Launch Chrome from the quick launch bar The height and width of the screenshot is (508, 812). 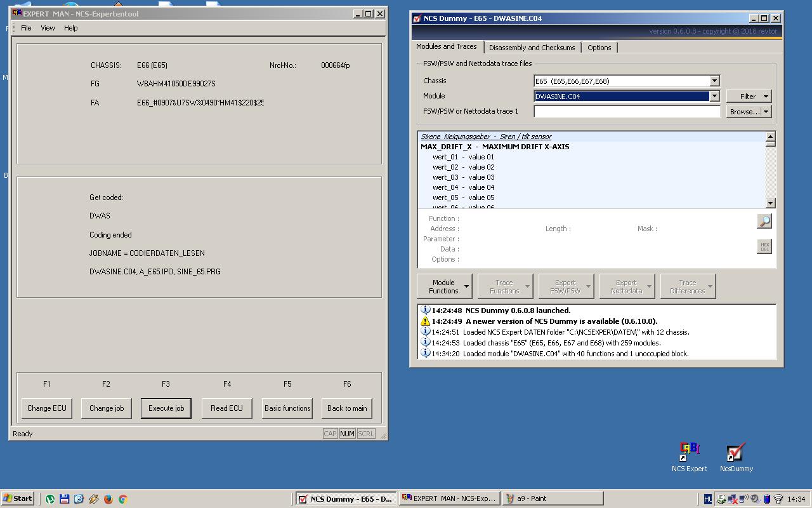(122, 499)
